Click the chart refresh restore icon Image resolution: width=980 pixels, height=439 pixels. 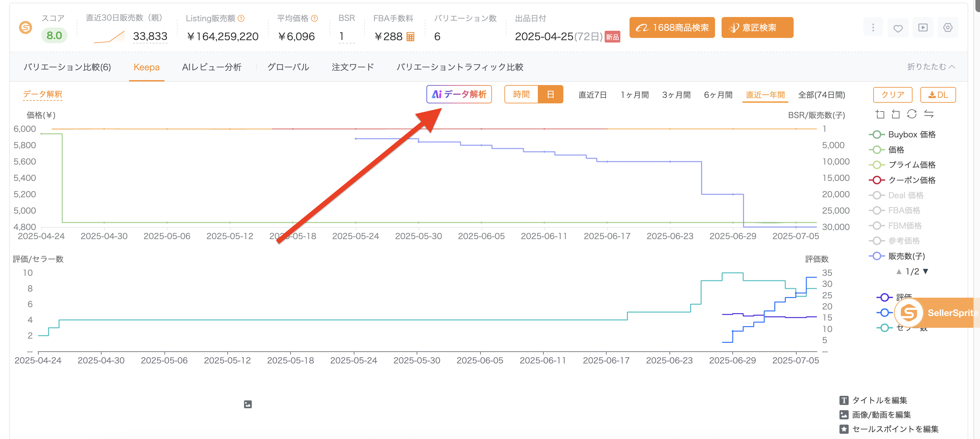912,114
